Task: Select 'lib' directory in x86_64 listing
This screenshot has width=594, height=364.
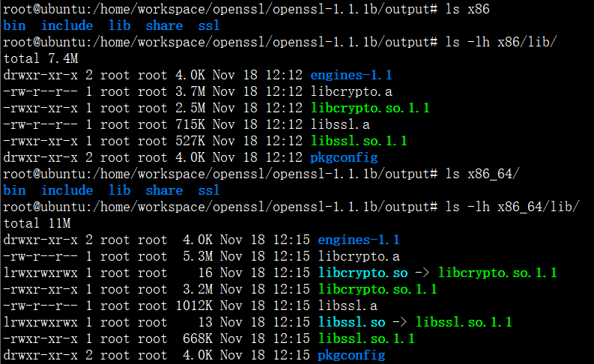Action: pyautogui.click(x=120, y=190)
